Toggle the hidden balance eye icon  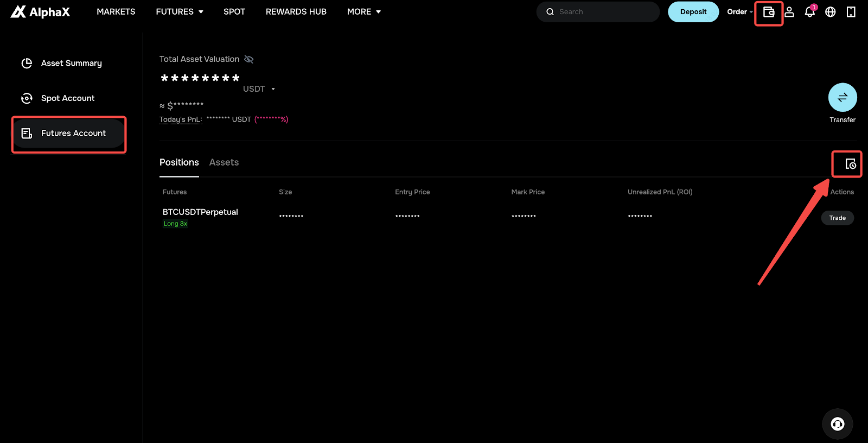[249, 59]
